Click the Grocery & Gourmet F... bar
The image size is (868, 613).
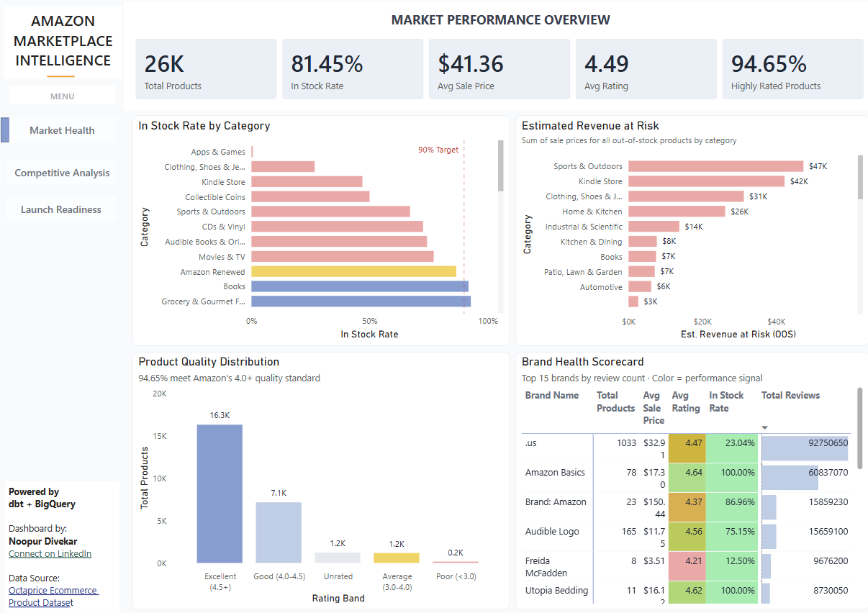[x=361, y=301]
